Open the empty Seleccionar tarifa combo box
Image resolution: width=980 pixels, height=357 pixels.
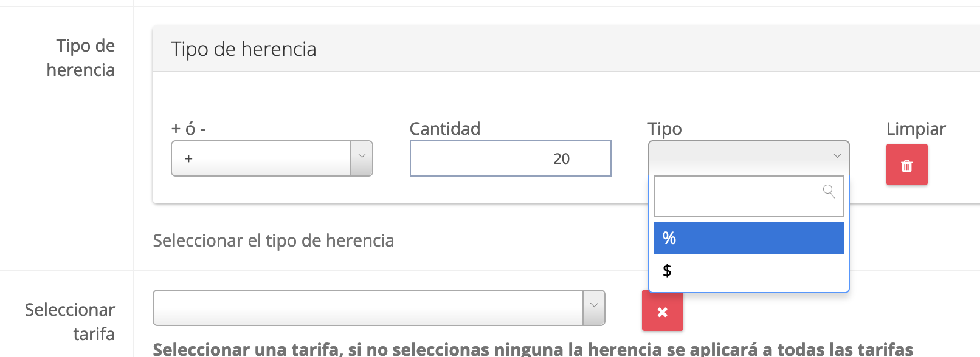pos(368,308)
